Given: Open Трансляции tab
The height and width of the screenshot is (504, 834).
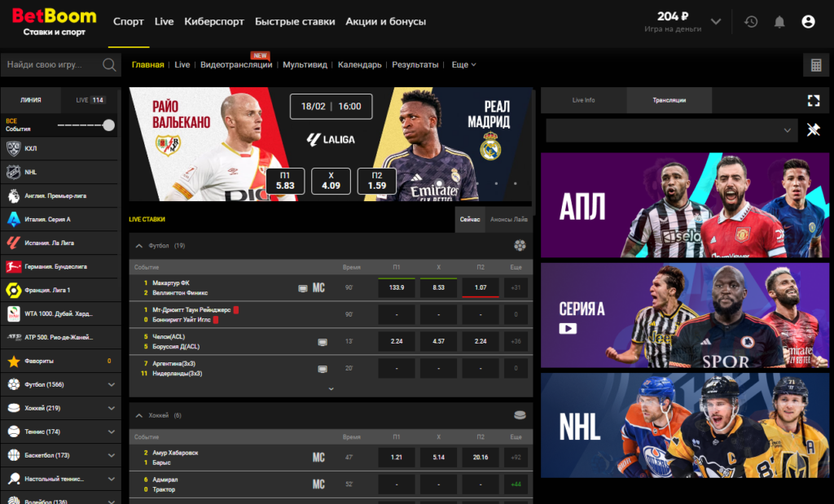Looking at the screenshot, I should click(669, 100).
